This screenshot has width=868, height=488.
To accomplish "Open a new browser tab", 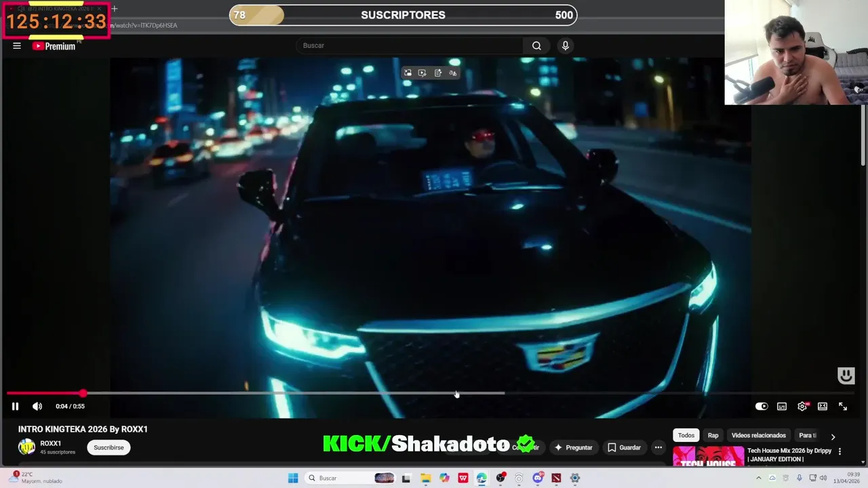I will [x=114, y=9].
